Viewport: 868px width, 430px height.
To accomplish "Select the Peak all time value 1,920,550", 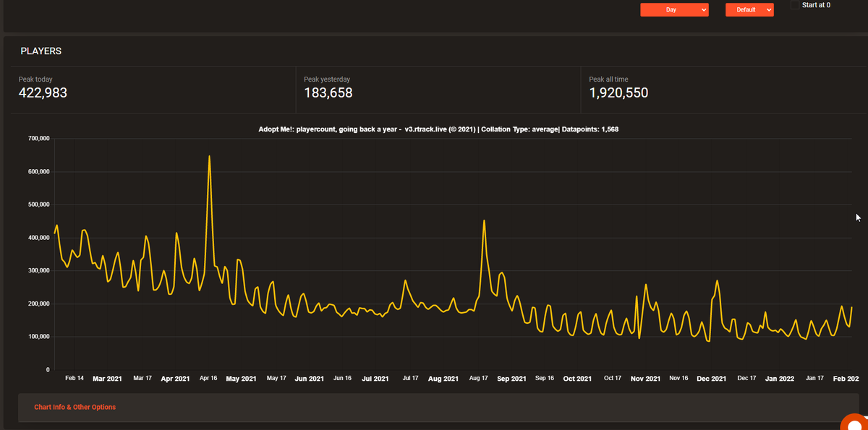I will (618, 93).
